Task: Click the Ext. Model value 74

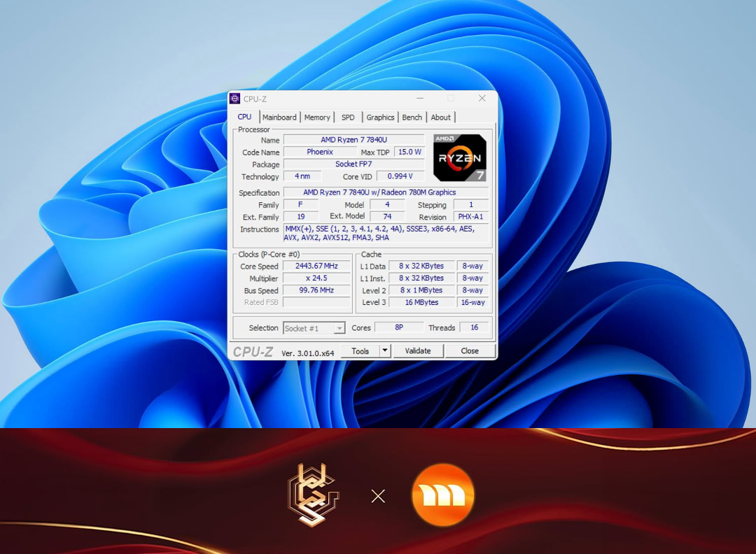Action: 387,216
